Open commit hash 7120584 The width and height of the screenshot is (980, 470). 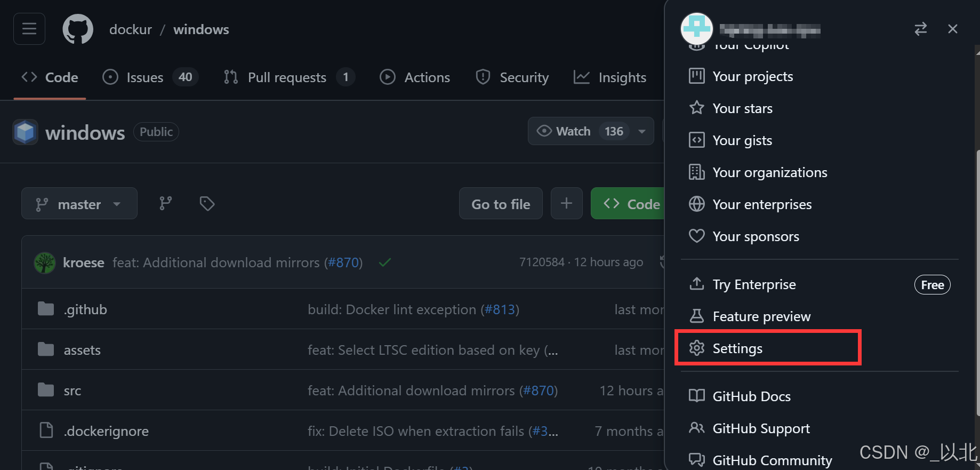(x=542, y=262)
